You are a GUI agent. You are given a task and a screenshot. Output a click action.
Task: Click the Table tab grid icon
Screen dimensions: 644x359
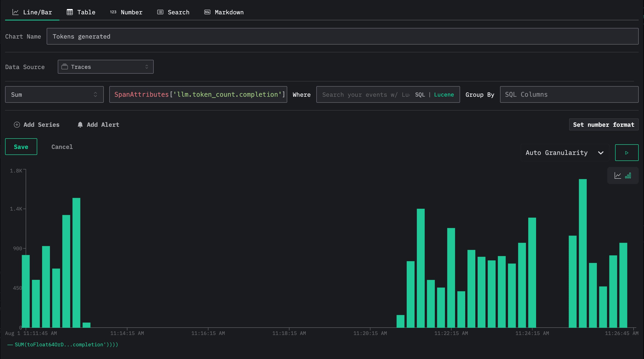point(70,12)
